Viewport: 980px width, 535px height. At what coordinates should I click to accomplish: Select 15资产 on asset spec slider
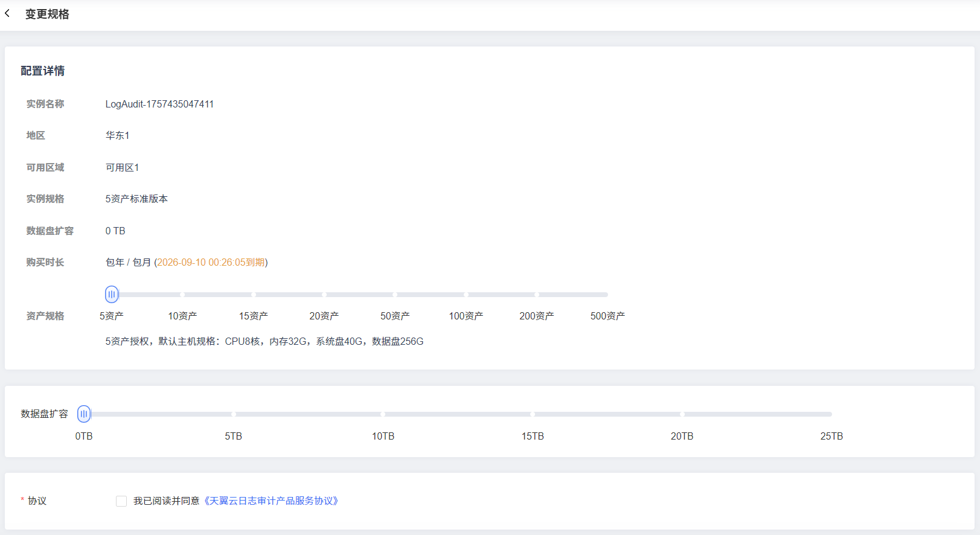(x=254, y=295)
